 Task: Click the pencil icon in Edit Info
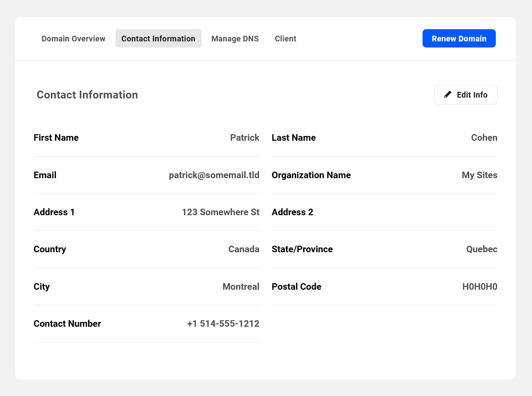click(x=448, y=95)
